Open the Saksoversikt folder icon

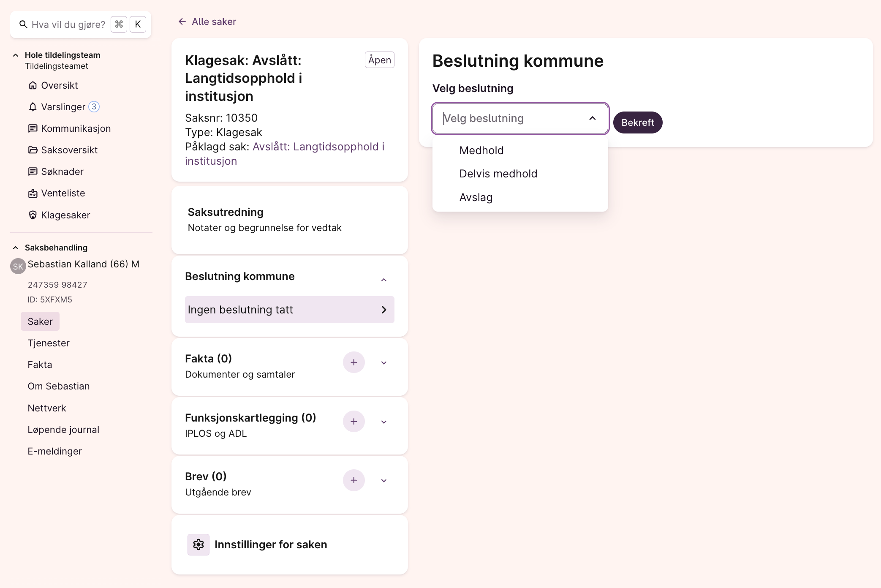point(33,150)
